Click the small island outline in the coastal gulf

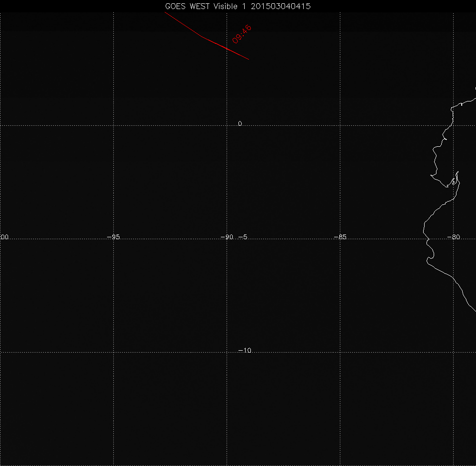(454, 181)
